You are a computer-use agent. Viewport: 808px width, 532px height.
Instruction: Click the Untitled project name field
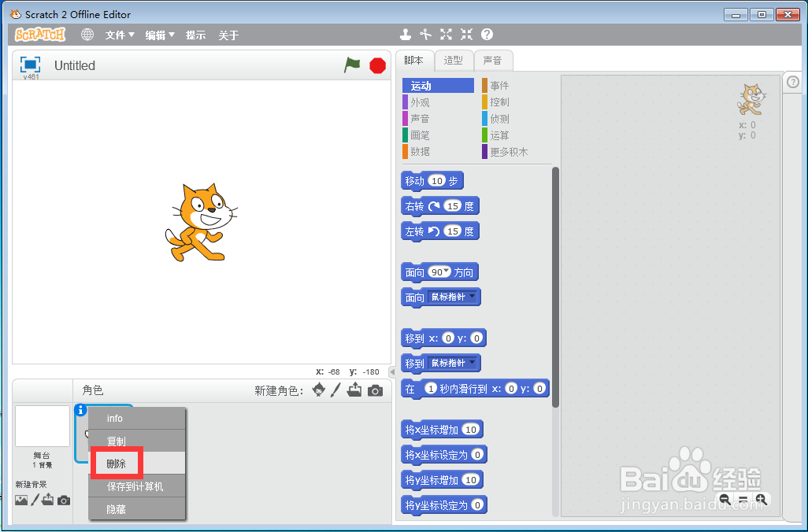(x=75, y=65)
